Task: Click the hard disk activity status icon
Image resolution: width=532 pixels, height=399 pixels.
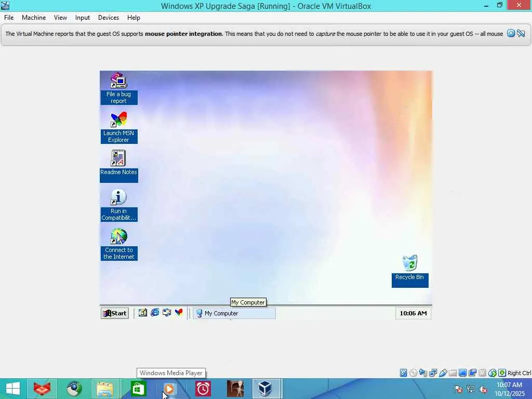Action: coord(403,373)
